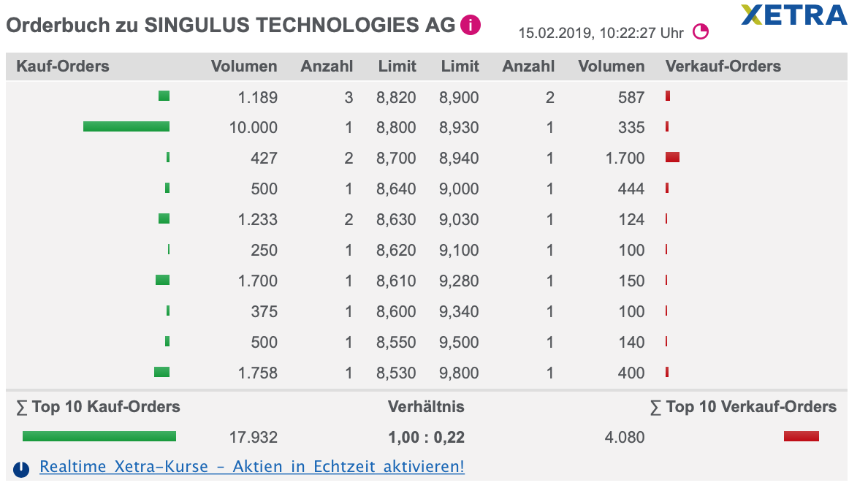Select the red total bar for Top 10 Verkauf-Orders
Image resolution: width=868 pixels, height=491 pixels.
tap(801, 436)
